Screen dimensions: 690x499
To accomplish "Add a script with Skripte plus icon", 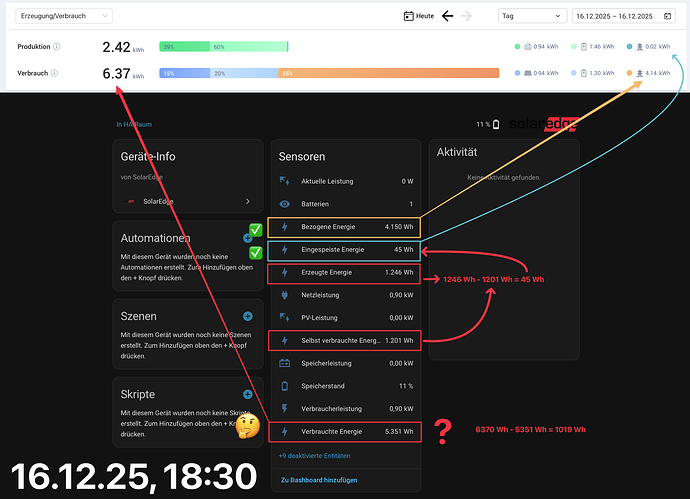I will (248, 394).
